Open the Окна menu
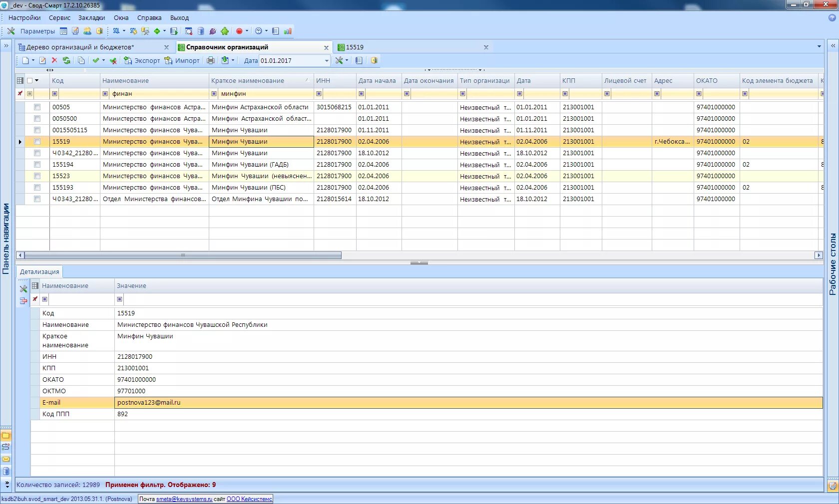The image size is (839, 504). point(121,17)
